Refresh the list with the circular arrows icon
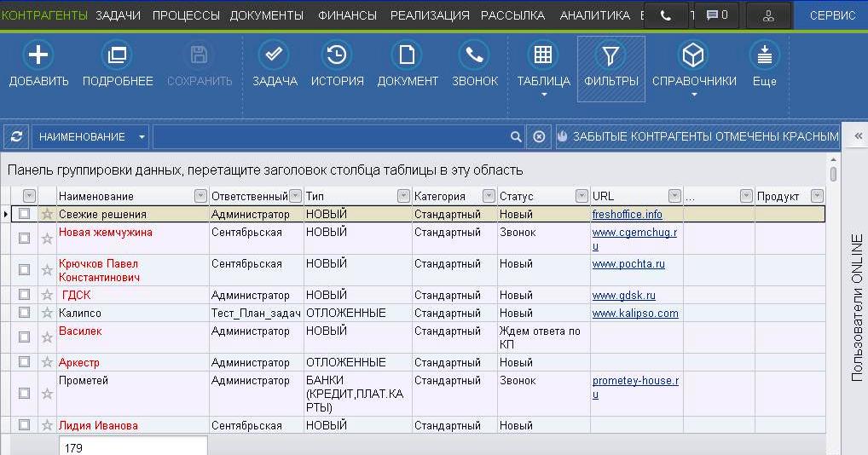The width and height of the screenshot is (868, 455). (16, 136)
